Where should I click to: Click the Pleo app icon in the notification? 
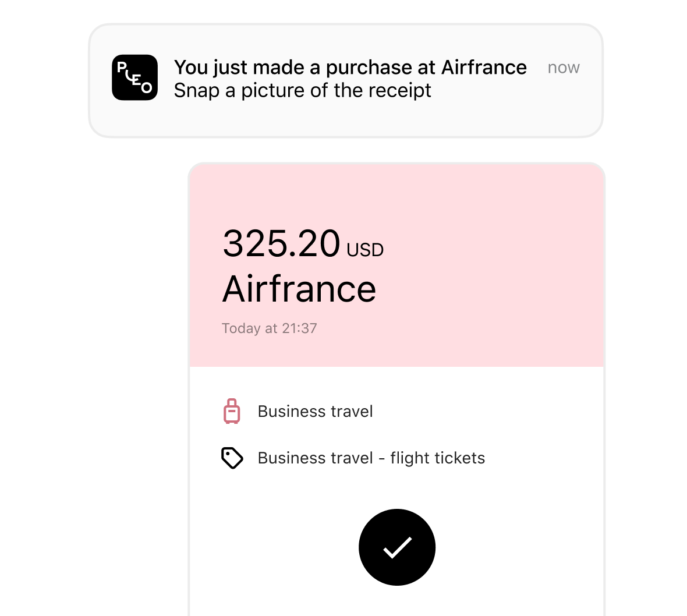134,77
